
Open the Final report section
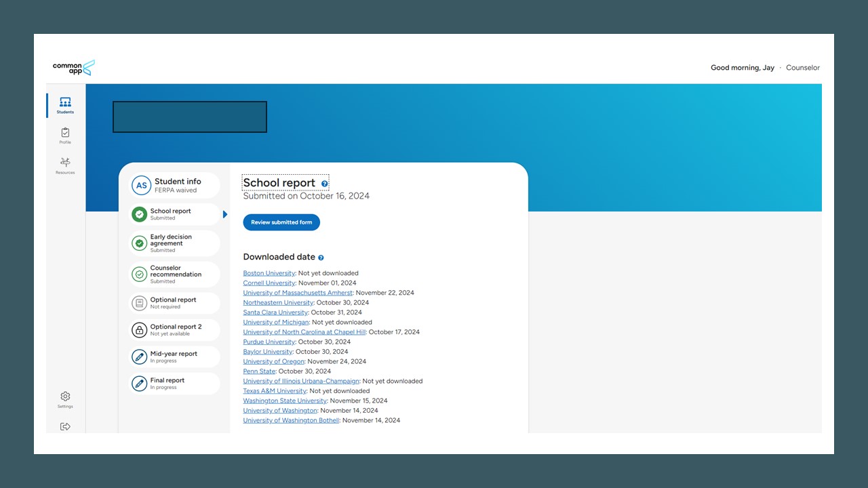point(175,384)
